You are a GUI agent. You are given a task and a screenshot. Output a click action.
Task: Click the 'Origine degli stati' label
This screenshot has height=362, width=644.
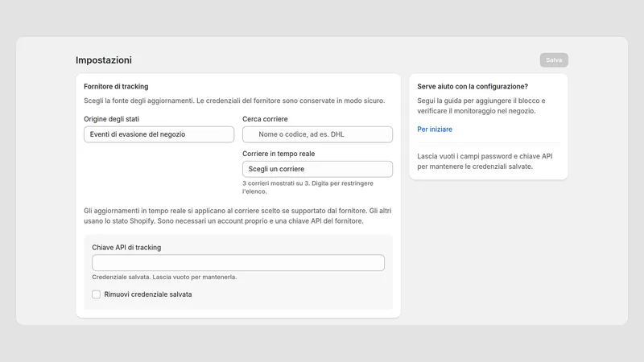pyautogui.click(x=111, y=119)
